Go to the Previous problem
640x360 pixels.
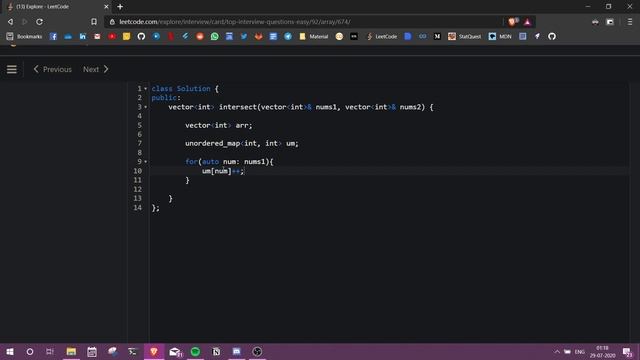(52, 69)
